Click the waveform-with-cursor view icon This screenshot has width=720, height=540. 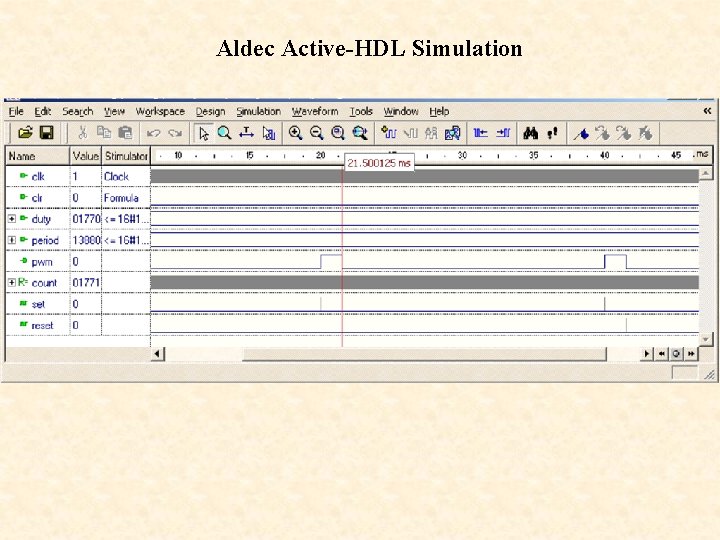452,133
